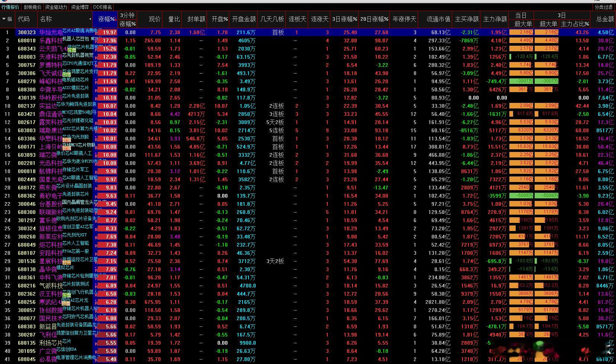Select stock code 300323

click(27, 33)
